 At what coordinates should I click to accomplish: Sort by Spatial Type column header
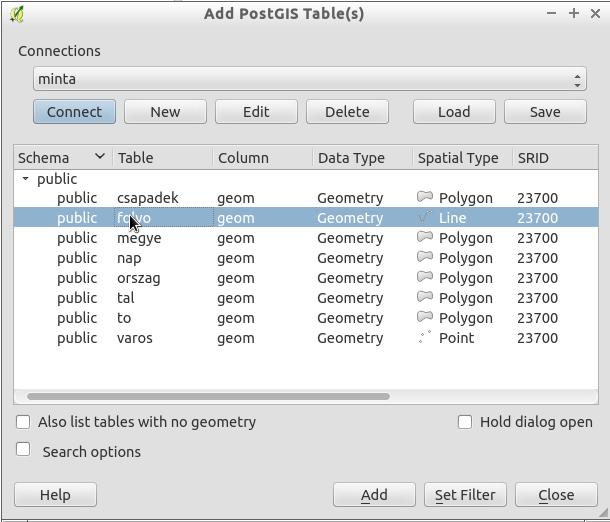[x=462, y=158]
